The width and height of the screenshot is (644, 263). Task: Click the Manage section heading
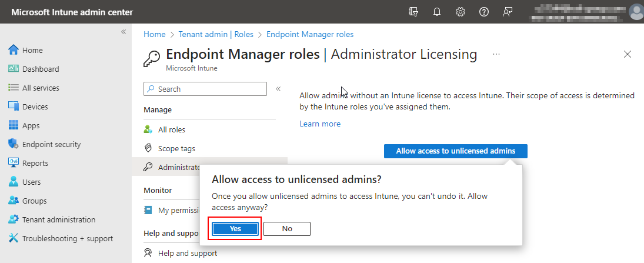click(158, 109)
